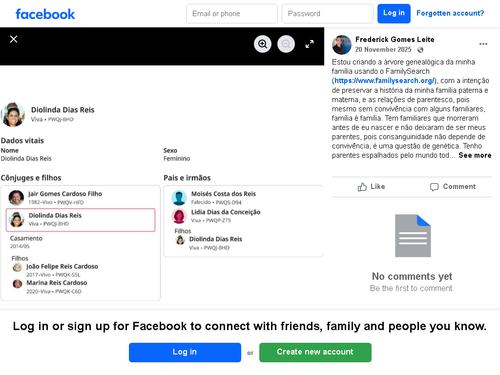Click Moisés Costa dos Reis entry
Viewport: 500px width, 375px height.
pos(214,198)
